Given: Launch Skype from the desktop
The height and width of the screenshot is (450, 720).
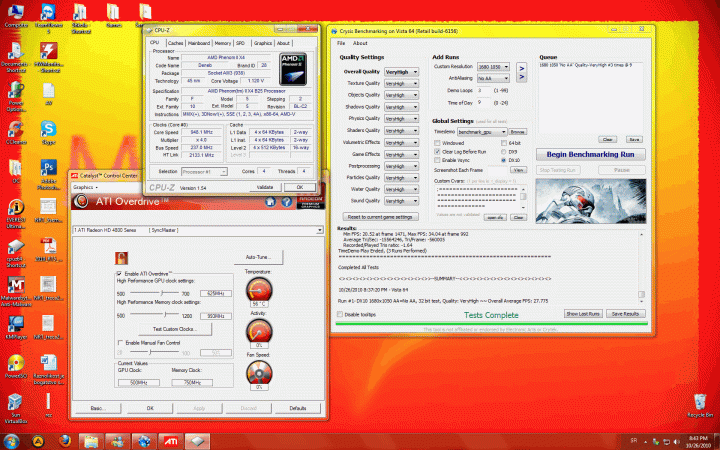Looking at the screenshot, I should pos(48,133).
